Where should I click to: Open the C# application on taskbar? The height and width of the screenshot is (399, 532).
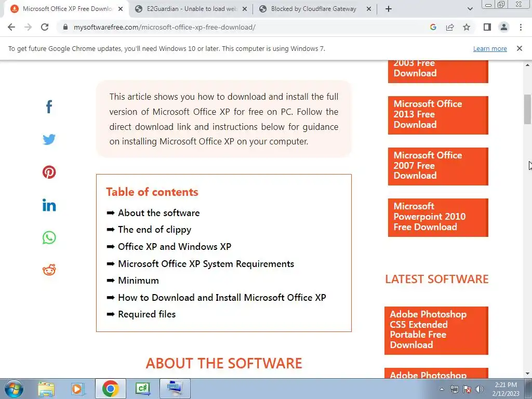pyautogui.click(x=143, y=389)
